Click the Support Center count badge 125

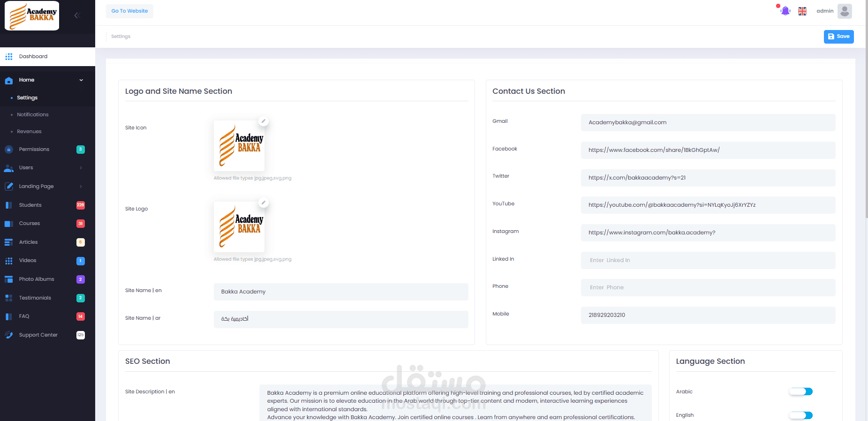[x=81, y=335]
